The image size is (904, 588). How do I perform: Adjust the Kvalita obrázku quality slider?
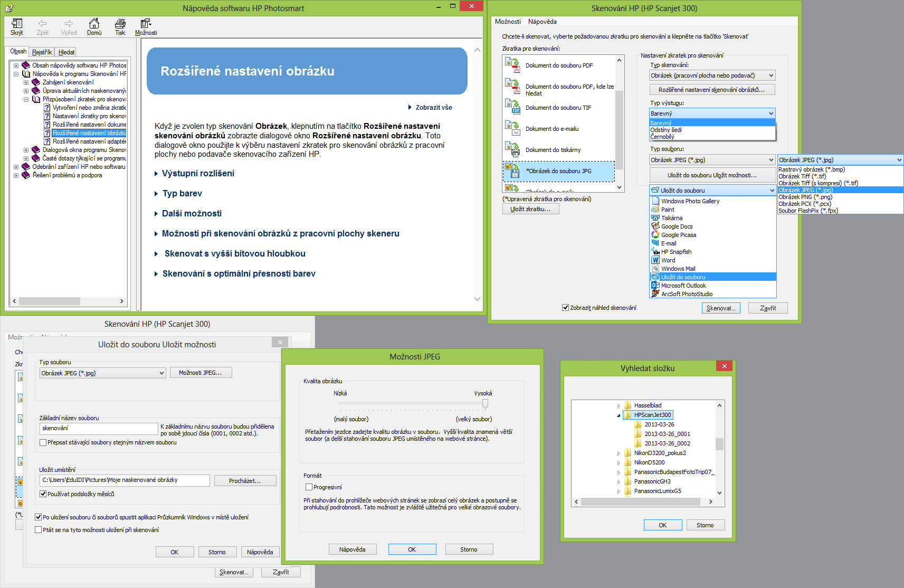click(x=485, y=403)
